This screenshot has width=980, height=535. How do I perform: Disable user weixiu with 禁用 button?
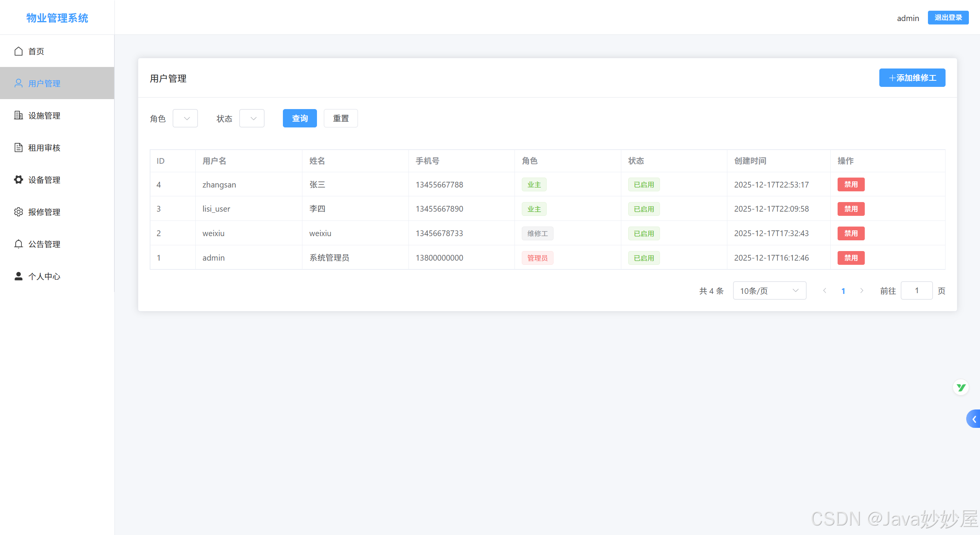[x=851, y=233]
